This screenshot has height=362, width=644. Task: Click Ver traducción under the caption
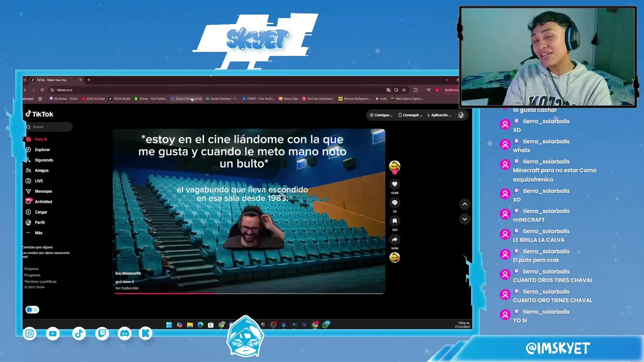(127, 288)
